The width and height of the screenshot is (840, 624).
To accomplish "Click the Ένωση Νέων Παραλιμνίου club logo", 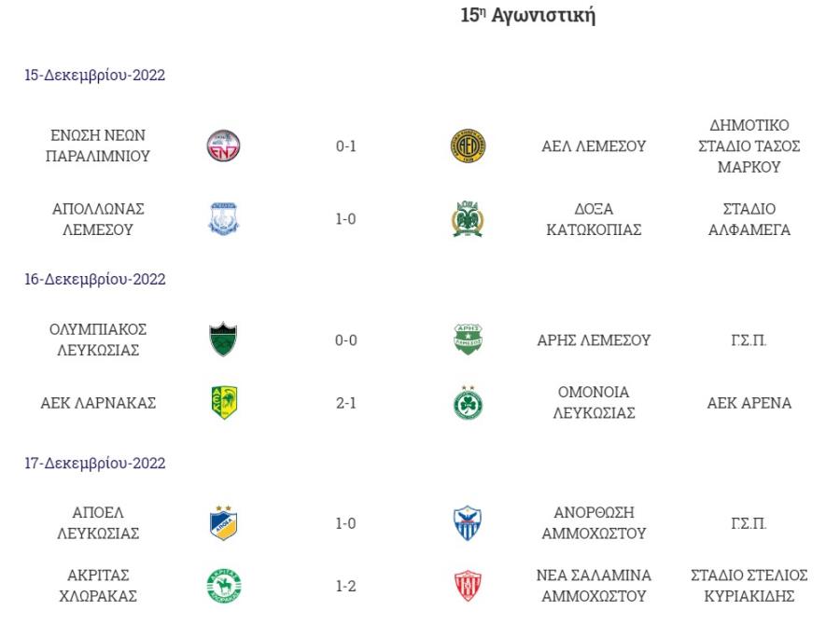I will pyautogui.click(x=223, y=146).
